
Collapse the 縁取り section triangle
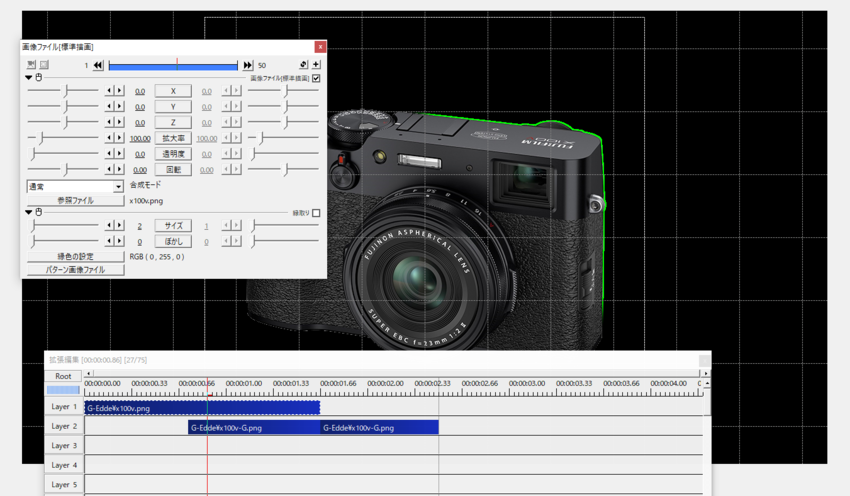point(29,212)
